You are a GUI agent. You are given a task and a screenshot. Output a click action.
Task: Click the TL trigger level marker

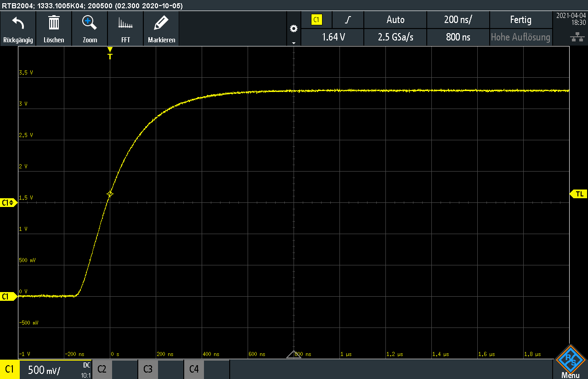click(579, 194)
